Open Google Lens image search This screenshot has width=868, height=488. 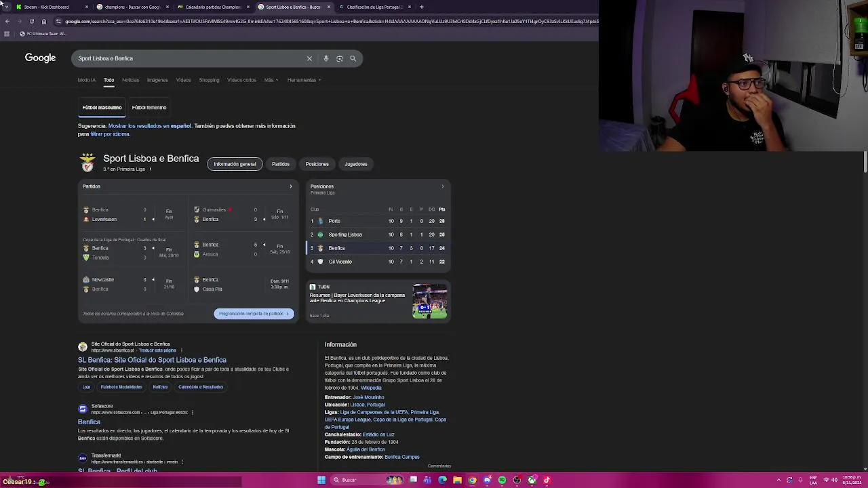339,58
